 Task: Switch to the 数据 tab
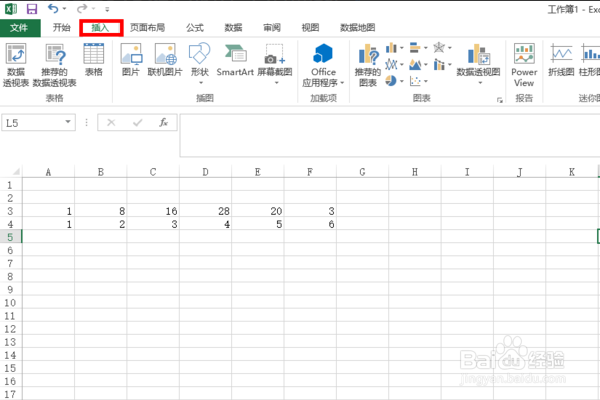pos(233,28)
